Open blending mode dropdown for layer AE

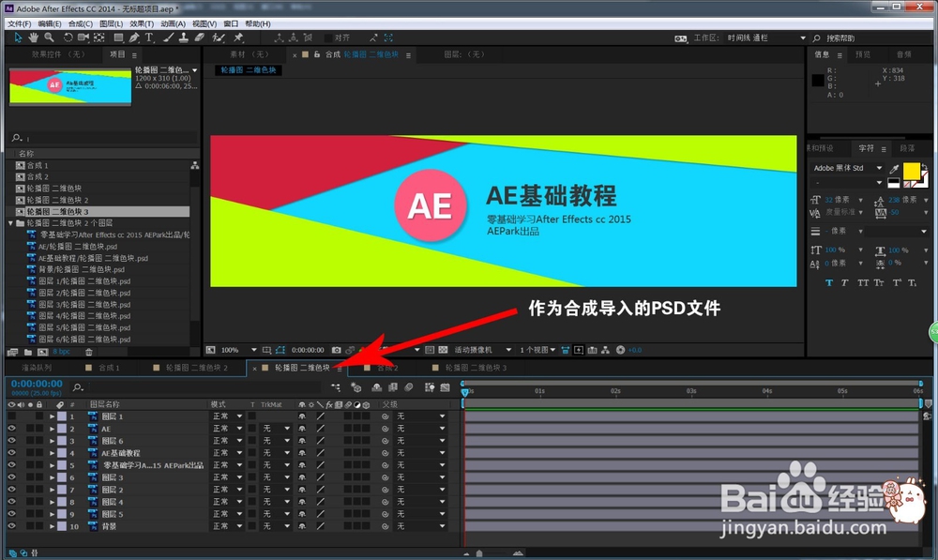click(x=227, y=429)
